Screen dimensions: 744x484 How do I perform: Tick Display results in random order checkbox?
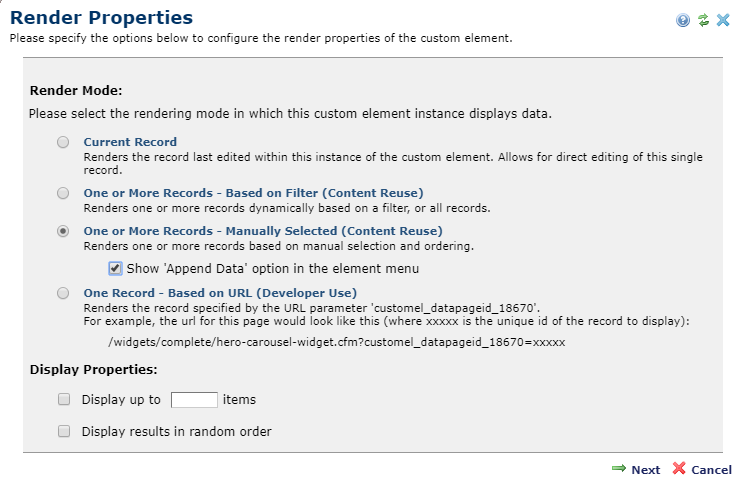click(x=64, y=431)
